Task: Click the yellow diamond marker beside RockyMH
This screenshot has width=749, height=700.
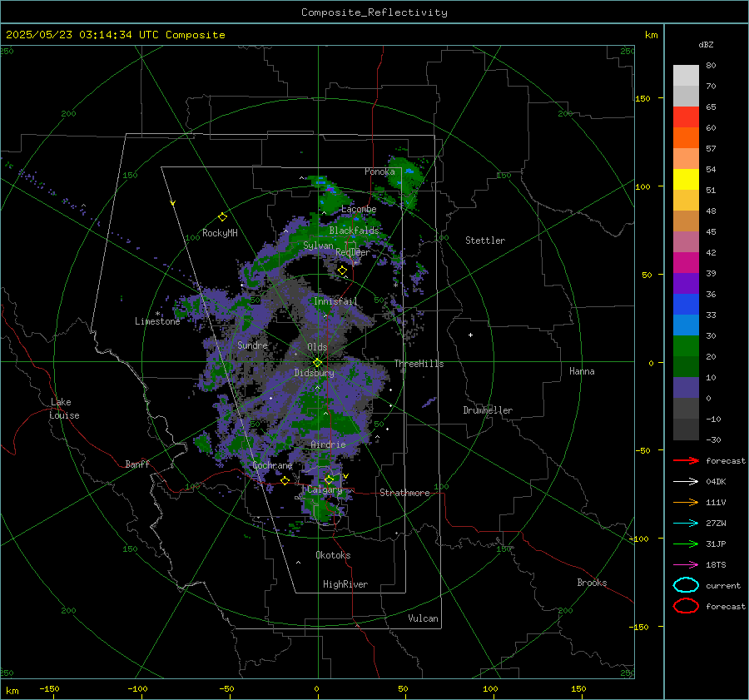Action: pos(222,217)
